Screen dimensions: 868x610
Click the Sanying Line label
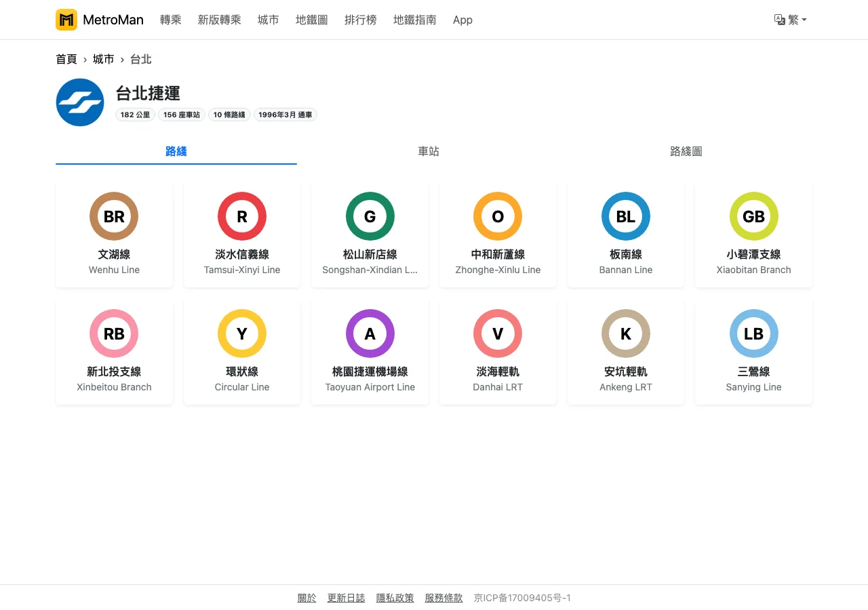point(754,387)
